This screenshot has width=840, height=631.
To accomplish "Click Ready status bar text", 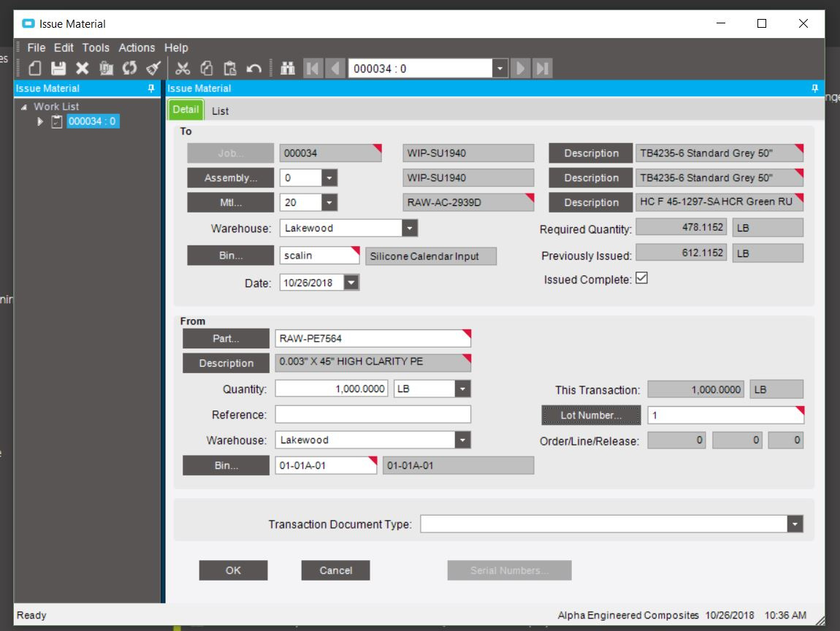I will coord(31,615).
